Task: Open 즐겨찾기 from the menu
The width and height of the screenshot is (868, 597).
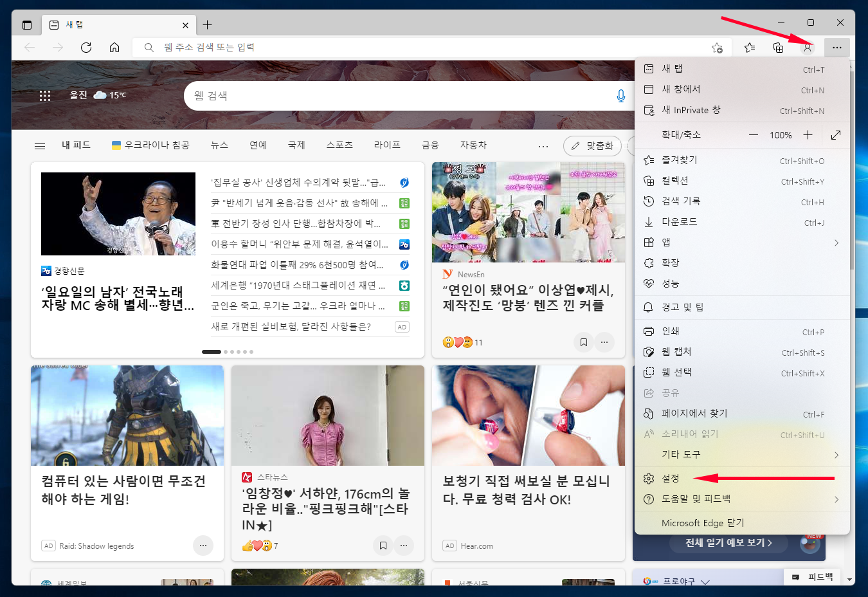Action: pyautogui.click(x=742, y=160)
